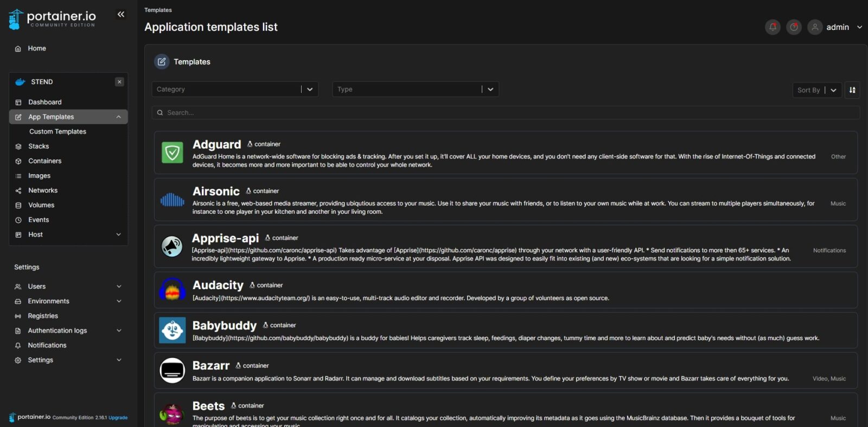
Task: Open notifications bell in top header
Action: pos(773,27)
